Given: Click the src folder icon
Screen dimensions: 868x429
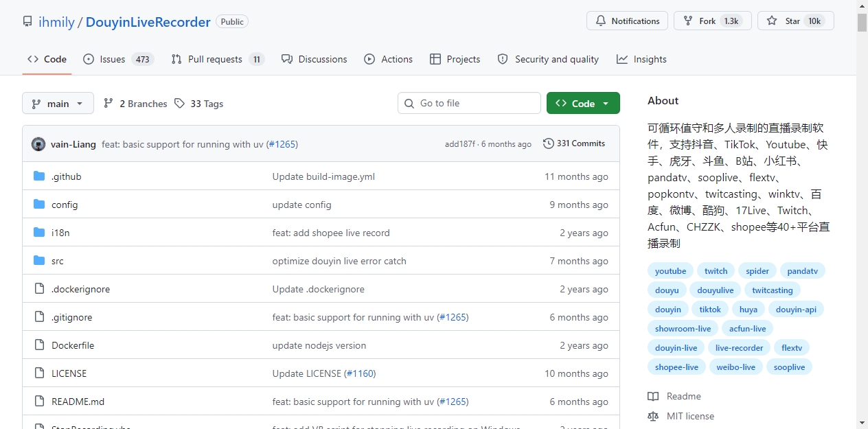Looking at the screenshot, I should click(x=39, y=261).
